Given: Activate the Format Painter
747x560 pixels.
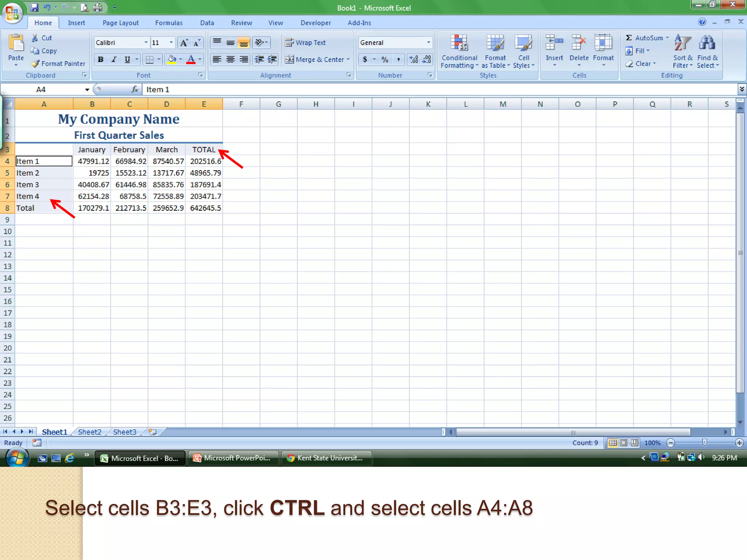Looking at the screenshot, I should point(58,63).
